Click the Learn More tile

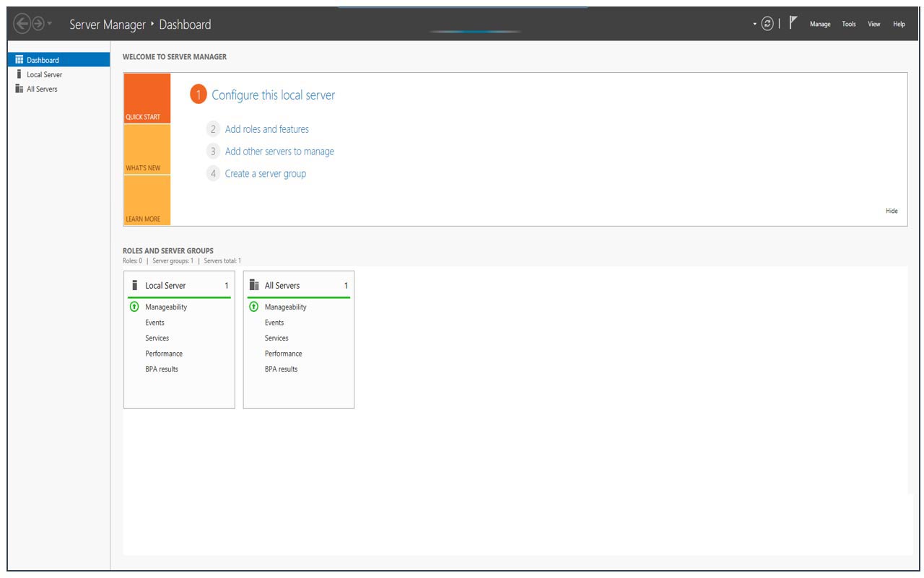pyautogui.click(x=147, y=200)
